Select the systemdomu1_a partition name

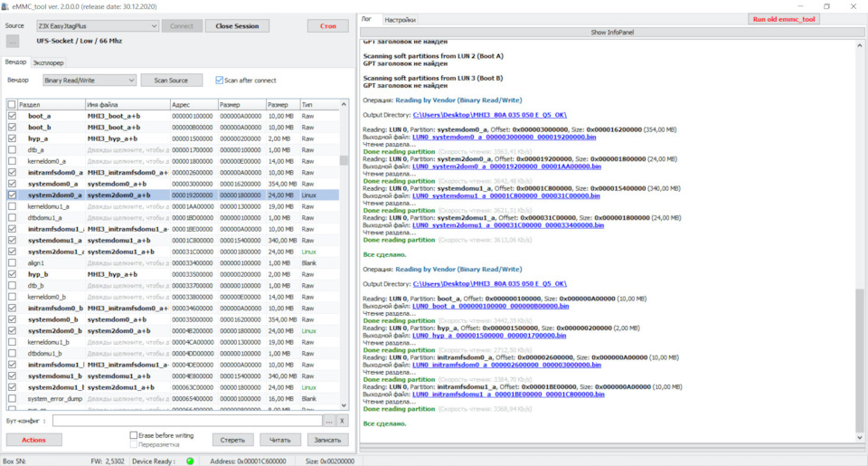55,241
